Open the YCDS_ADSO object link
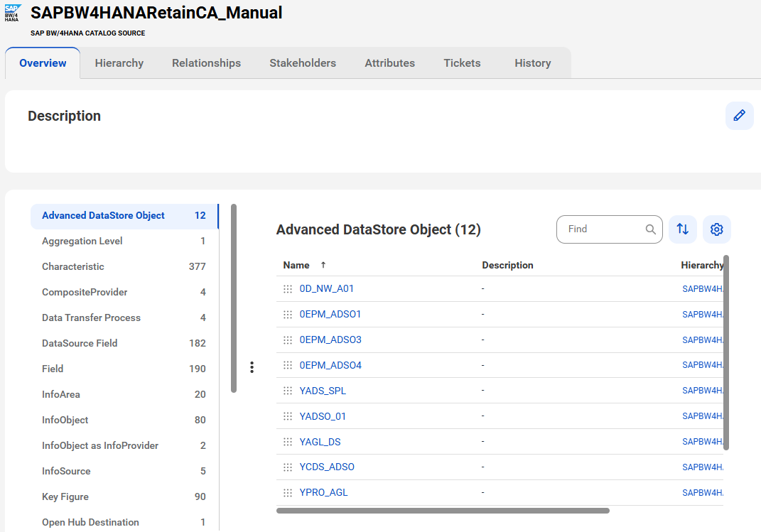 tap(327, 467)
